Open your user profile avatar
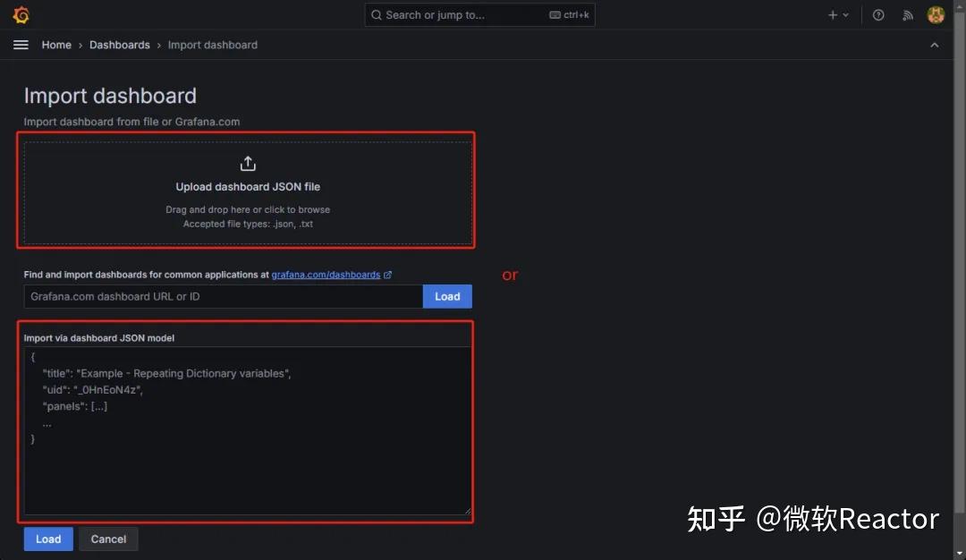Image resolution: width=966 pixels, height=560 pixels. 936,14
